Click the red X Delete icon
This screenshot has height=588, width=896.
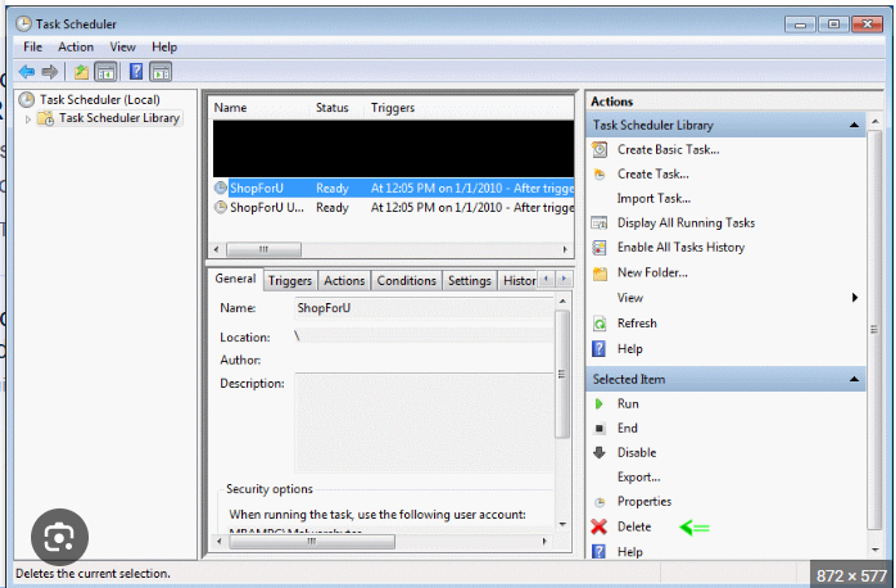598,527
